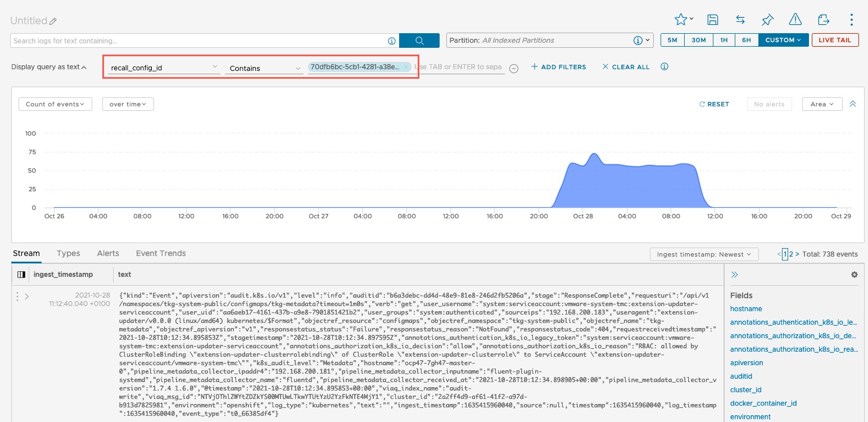
Task: Click the export/share icon
Action: point(824,20)
